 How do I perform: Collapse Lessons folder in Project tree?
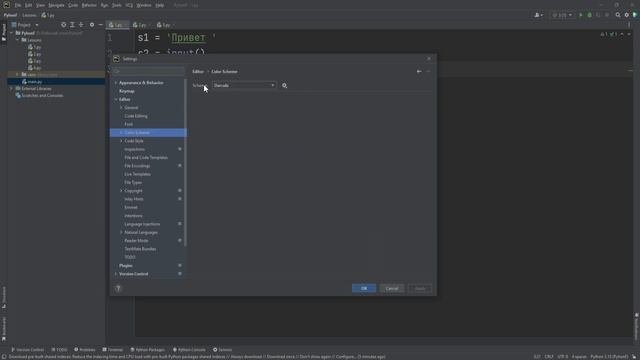[18, 40]
